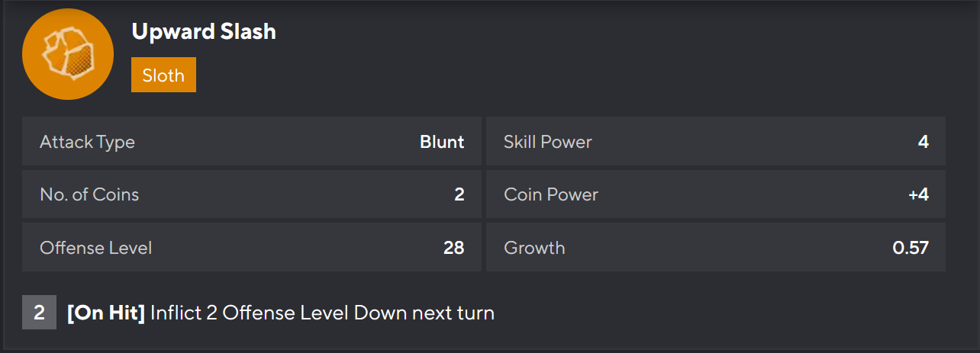Select the +4 Coin Power value
The height and width of the screenshot is (353, 980).
click(918, 194)
